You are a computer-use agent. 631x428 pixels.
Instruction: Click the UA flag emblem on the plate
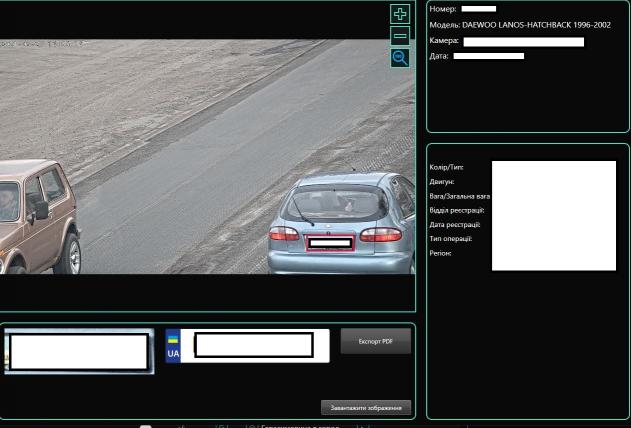click(x=173, y=346)
